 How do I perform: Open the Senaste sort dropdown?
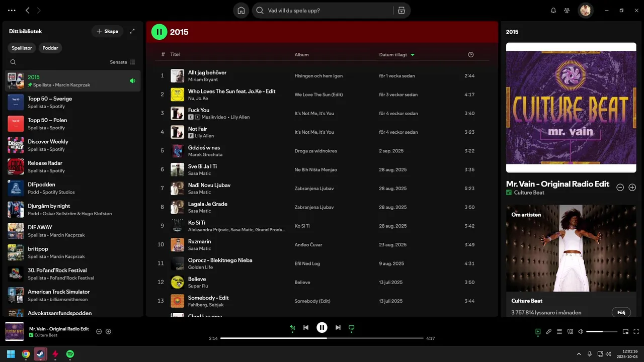[x=122, y=62]
